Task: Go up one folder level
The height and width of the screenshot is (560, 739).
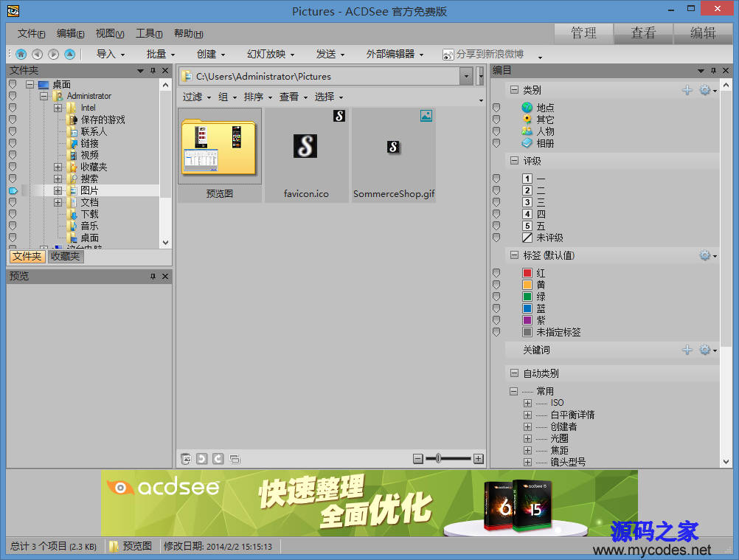Action: pyautogui.click(x=70, y=54)
